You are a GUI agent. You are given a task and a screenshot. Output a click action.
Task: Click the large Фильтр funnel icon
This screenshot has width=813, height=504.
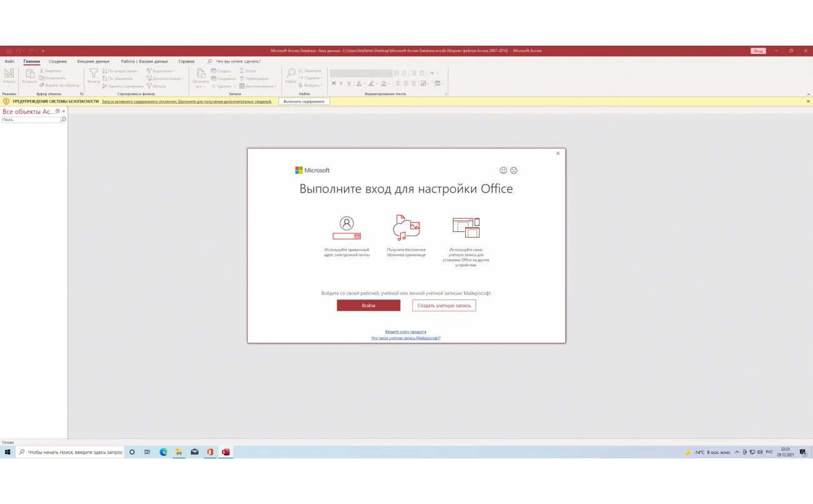[x=94, y=73]
